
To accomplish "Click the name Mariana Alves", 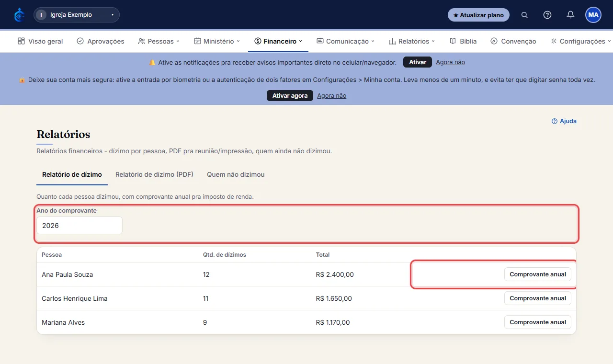I will [63, 322].
